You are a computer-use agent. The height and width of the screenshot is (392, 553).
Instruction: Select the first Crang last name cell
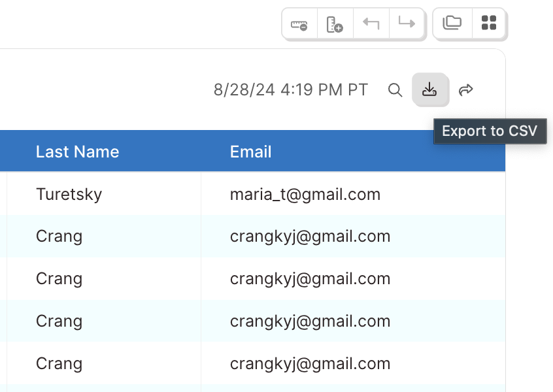click(104, 237)
